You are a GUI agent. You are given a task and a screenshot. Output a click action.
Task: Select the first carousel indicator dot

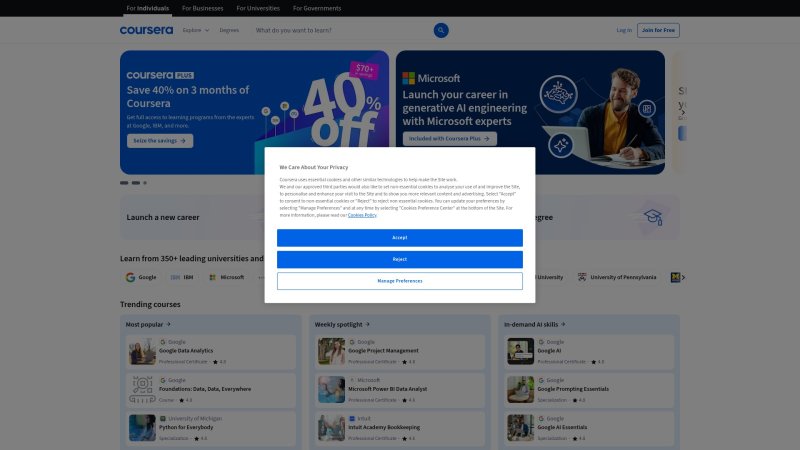124,183
